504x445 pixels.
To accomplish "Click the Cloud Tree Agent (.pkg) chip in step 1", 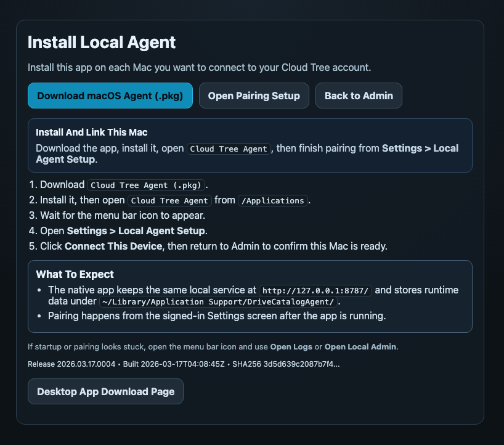I will [x=146, y=185].
